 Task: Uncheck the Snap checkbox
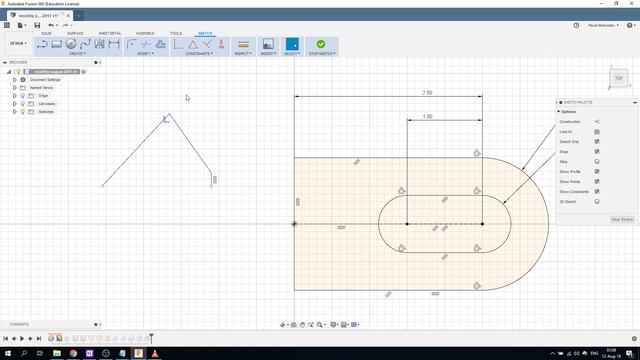[597, 151]
